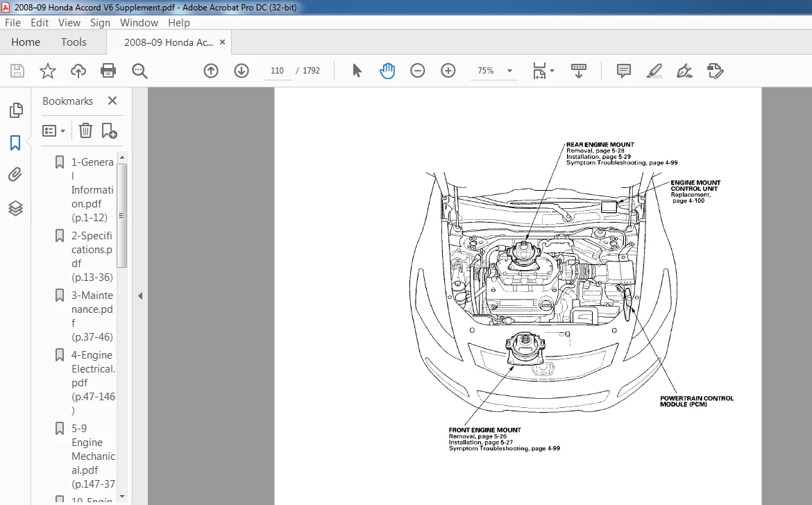Open the find text search tool
This screenshot has height=505, width=812.
pos(139,71)
